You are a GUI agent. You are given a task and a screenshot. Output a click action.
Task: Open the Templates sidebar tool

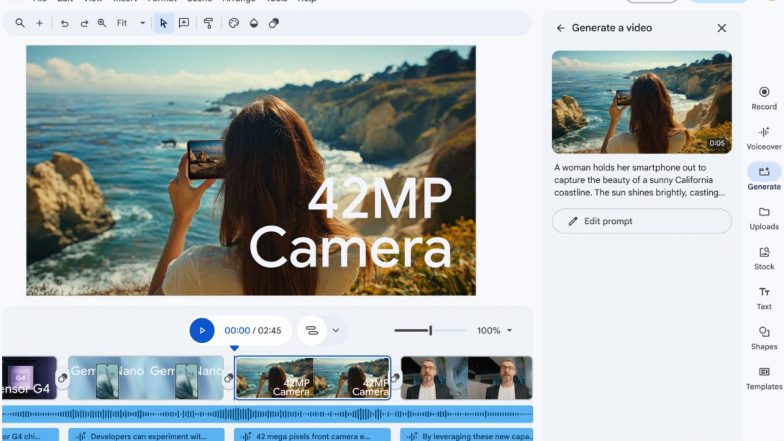(764, 378)
